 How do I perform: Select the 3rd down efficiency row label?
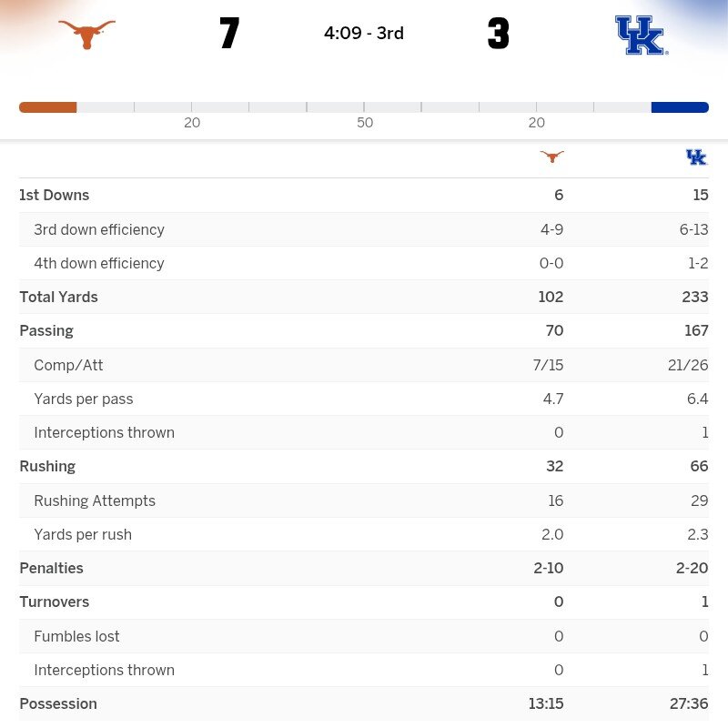tap(99, 229)
